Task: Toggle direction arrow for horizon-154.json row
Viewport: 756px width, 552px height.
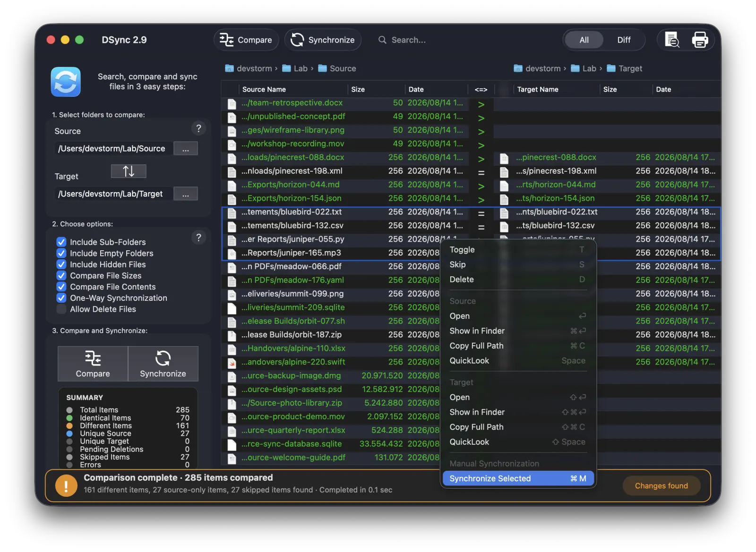Action: coord(481,200)
